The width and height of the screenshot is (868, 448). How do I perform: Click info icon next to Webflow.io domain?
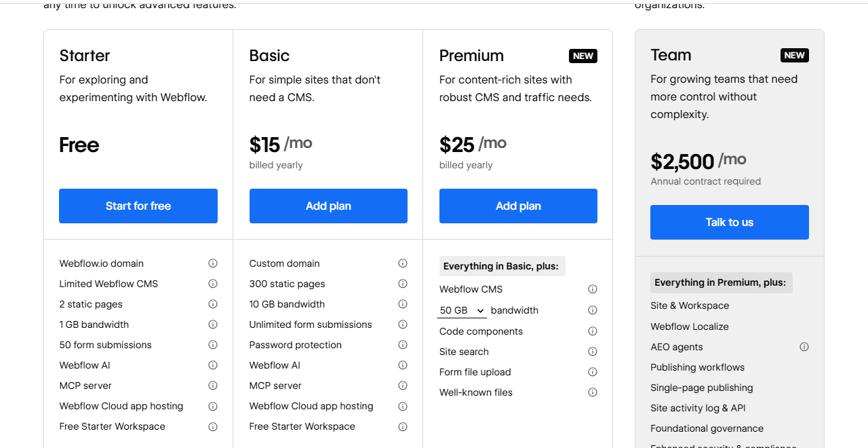[213, 263]
